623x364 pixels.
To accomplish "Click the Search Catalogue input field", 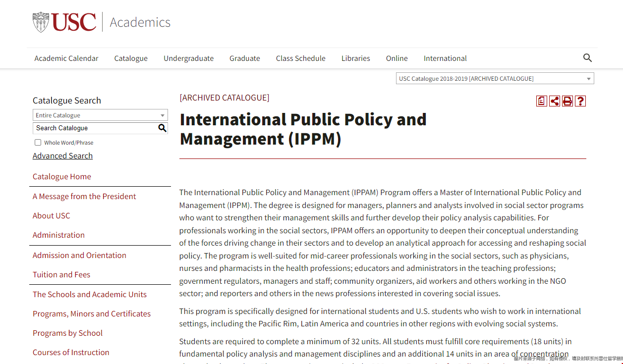I will pyautogui.click(x=95, y=128).
